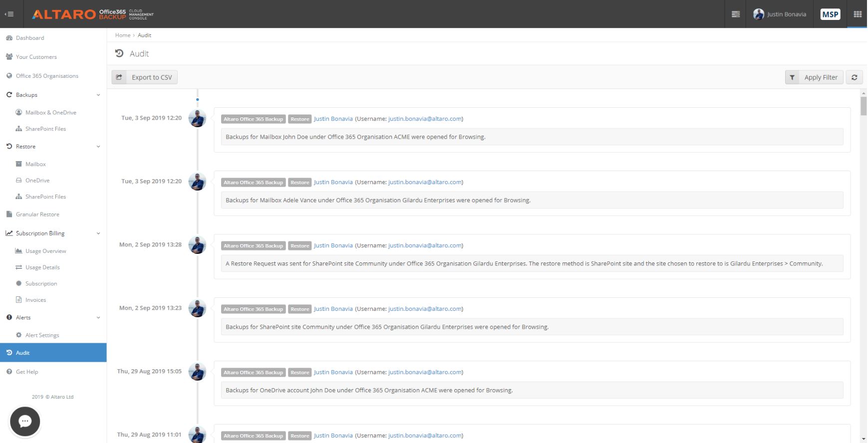Click Home breadcrumb link
The image size is (868, 443).
[123, 35]
